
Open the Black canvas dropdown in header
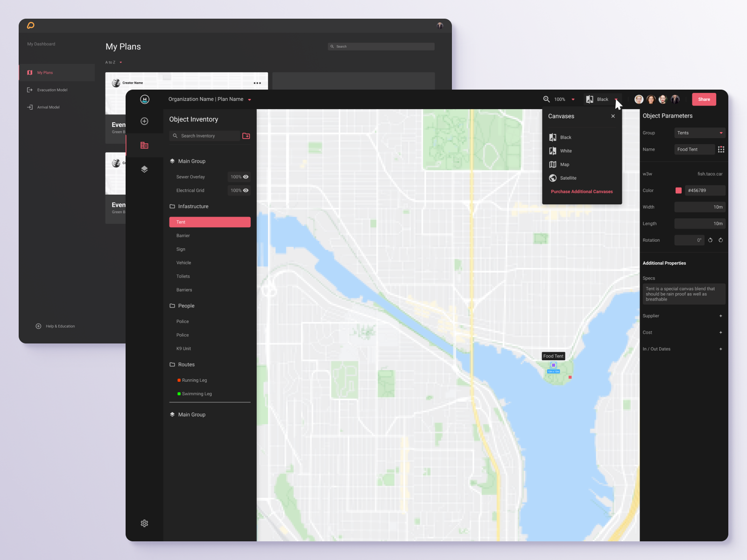(x=603, y=99)
